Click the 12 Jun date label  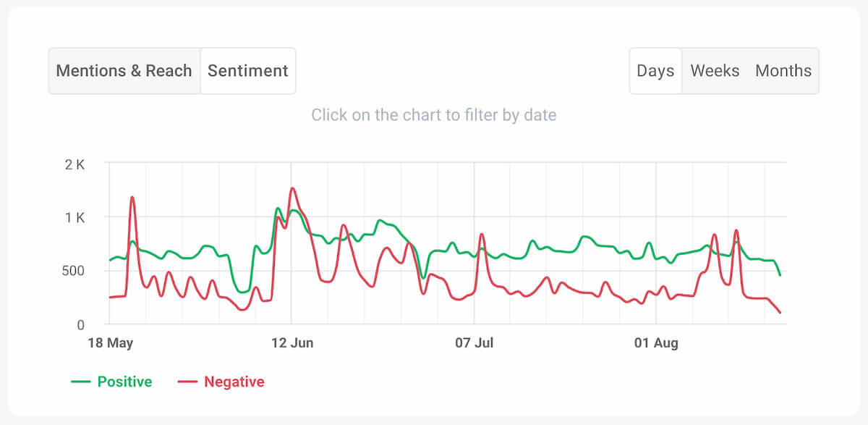[x=292, y=343]
